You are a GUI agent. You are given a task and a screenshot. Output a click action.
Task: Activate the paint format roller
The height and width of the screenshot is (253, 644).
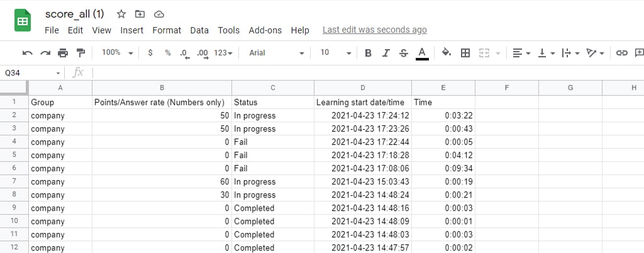[x=80, y=53]
